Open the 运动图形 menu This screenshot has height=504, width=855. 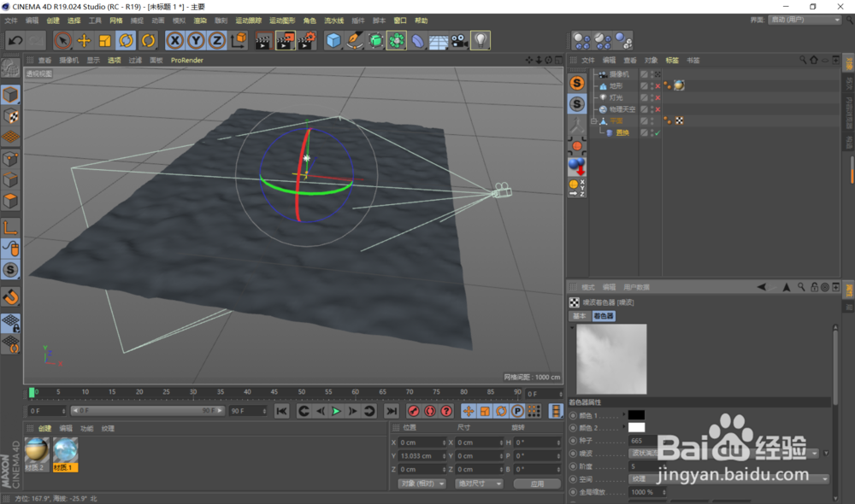pyautogui.click(x=282, y=21)
